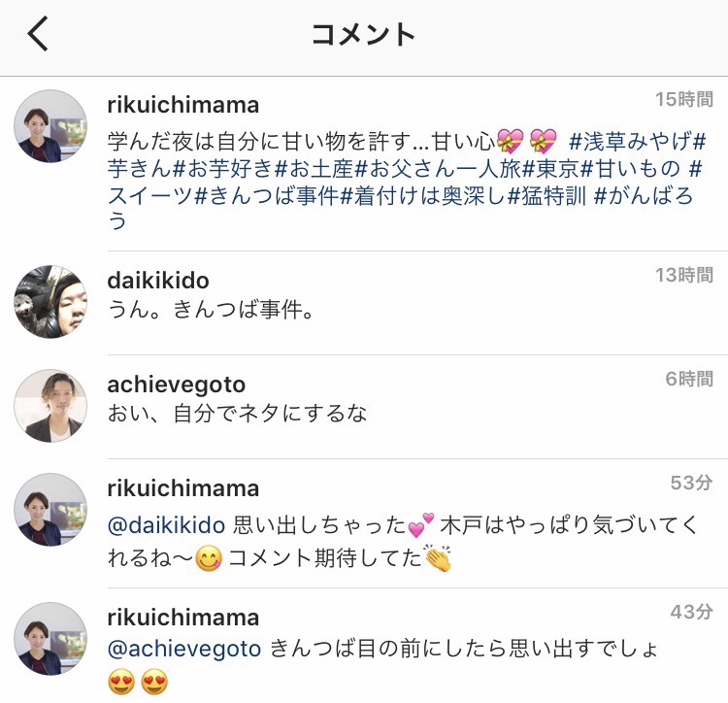728x703 pixels.
Task: Open the #お父さん一人旅 hashtag
Action: (x=438, y=169)
